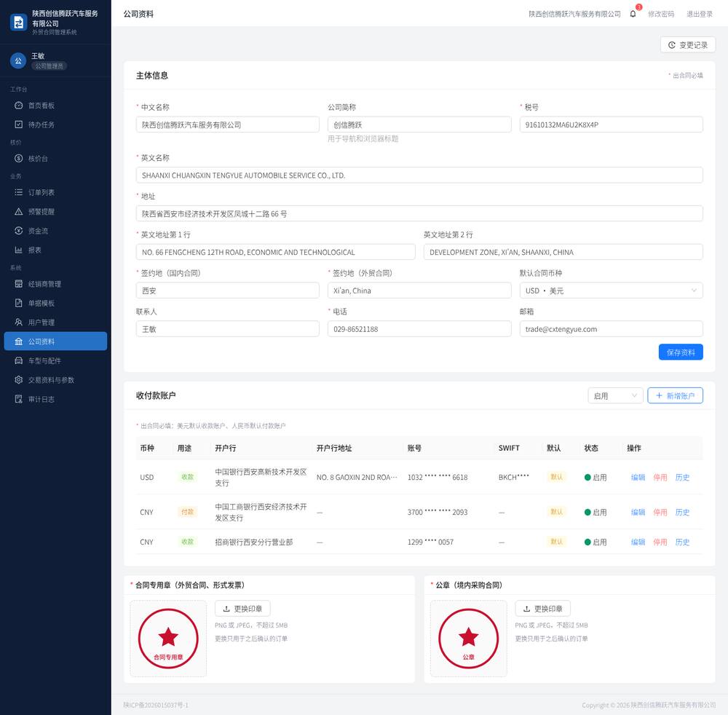
Task: Click the 单据模板 document icon
Action: (19, 303)
